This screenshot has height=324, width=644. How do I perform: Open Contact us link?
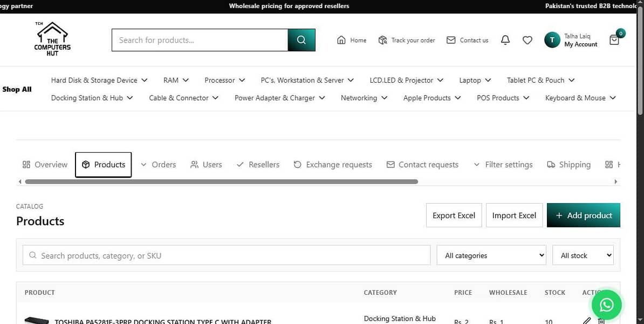coord(468,40)
